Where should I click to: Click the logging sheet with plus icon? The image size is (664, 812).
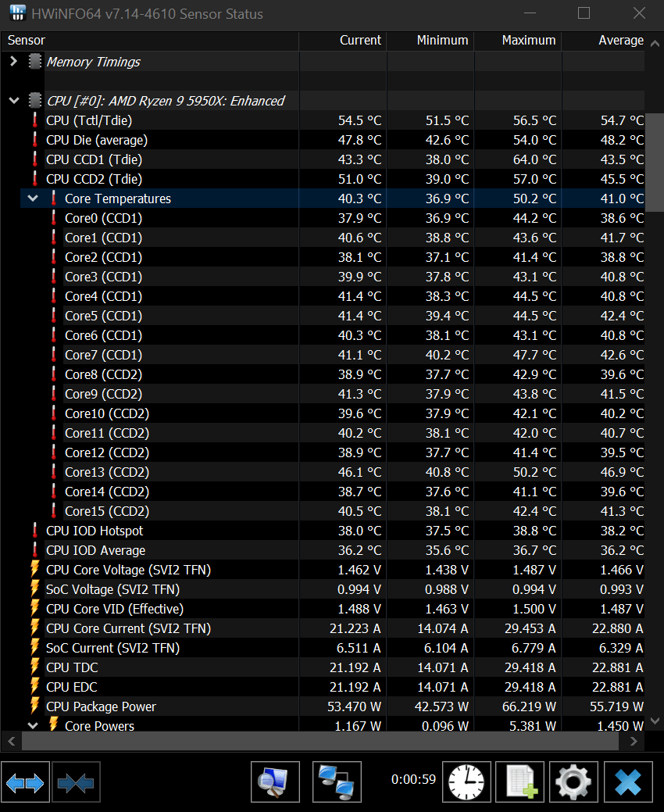[x=519, y=782]
